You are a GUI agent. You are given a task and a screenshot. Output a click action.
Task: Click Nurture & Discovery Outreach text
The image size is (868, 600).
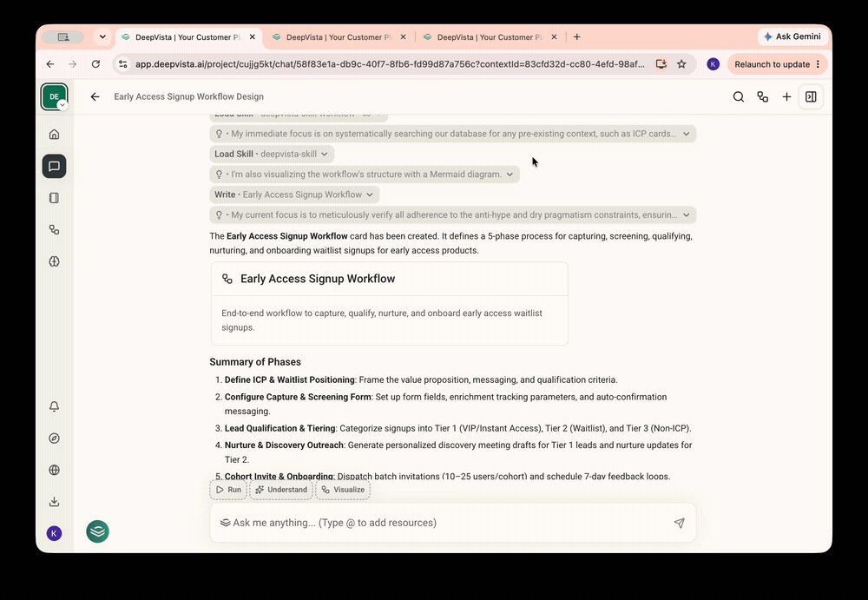point(284,445)
